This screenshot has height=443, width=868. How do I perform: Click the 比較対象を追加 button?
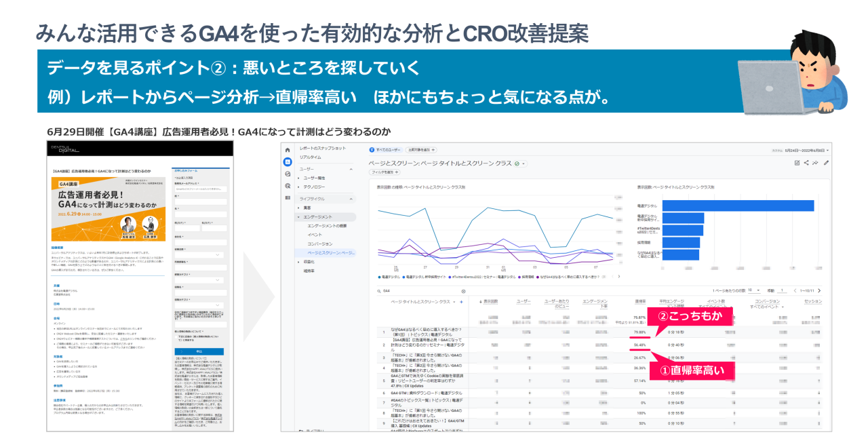point(421,150)
